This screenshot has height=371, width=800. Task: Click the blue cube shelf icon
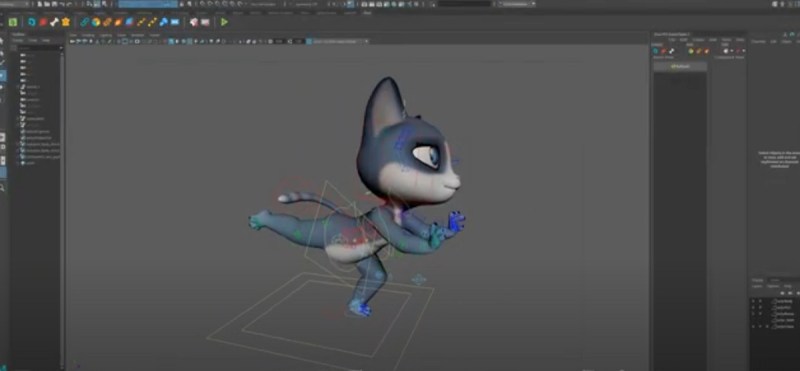(130, 22)
